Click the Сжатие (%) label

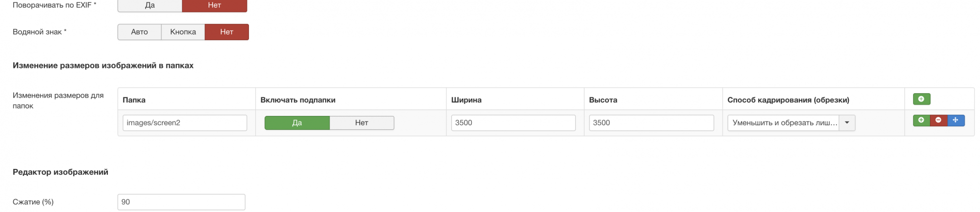pyautogui.click(x=33, y=202)
